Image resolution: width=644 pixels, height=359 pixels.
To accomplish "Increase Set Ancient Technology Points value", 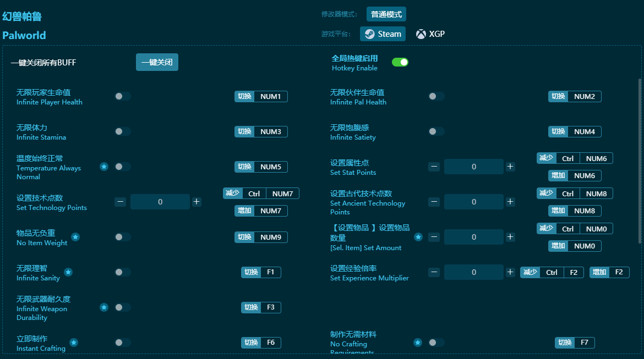I will [510, 201].
